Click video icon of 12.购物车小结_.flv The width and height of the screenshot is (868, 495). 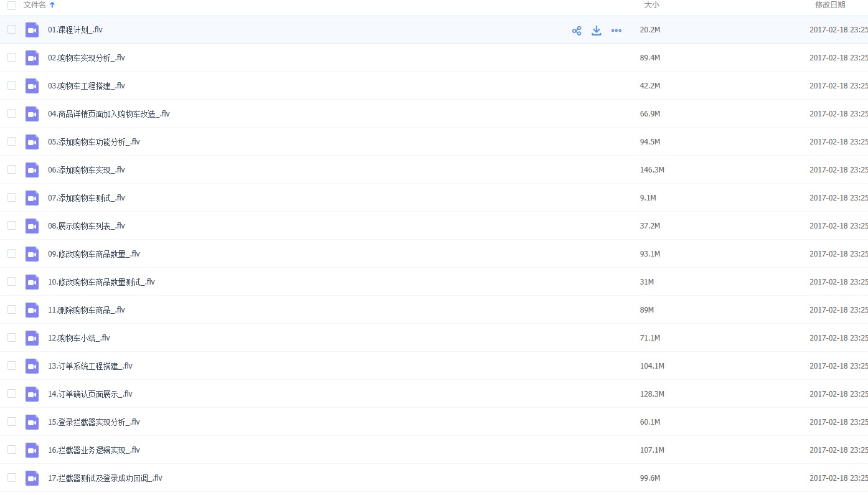point(32,338)
